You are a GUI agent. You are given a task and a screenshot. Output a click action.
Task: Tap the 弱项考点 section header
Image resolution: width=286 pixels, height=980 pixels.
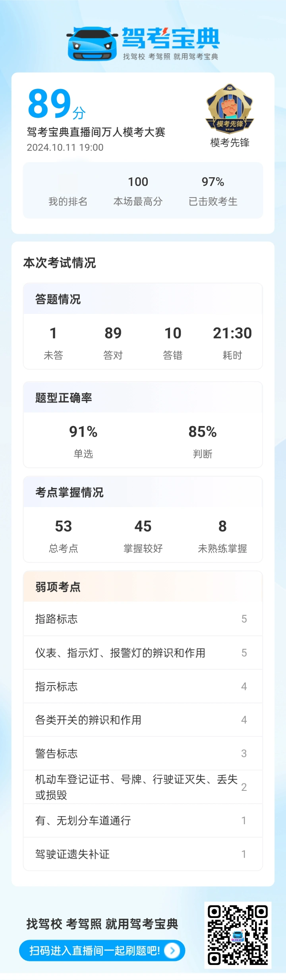coord(58,587)
